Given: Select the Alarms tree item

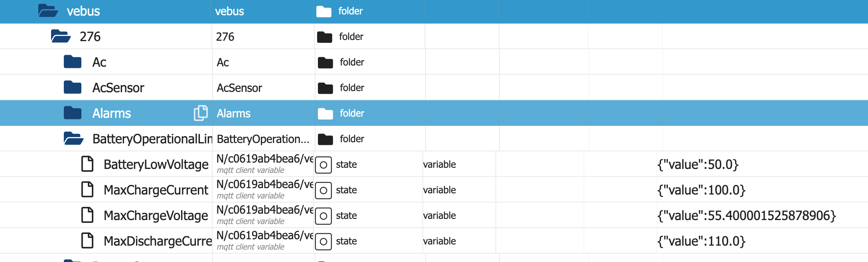Looking at the screenshot, I should point(112,113).
